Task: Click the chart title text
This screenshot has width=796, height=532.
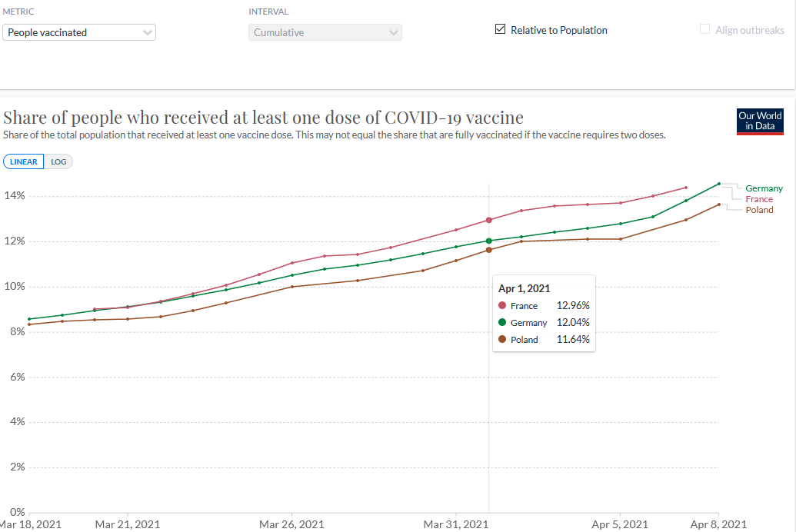Action: (x=263, y=118)
